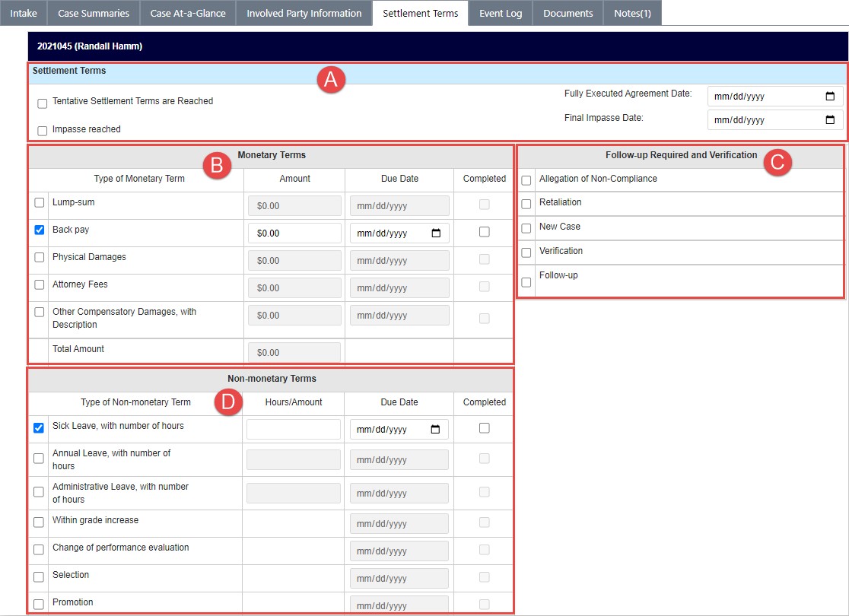Check the Physical Damages term

(x=40, y=257)
